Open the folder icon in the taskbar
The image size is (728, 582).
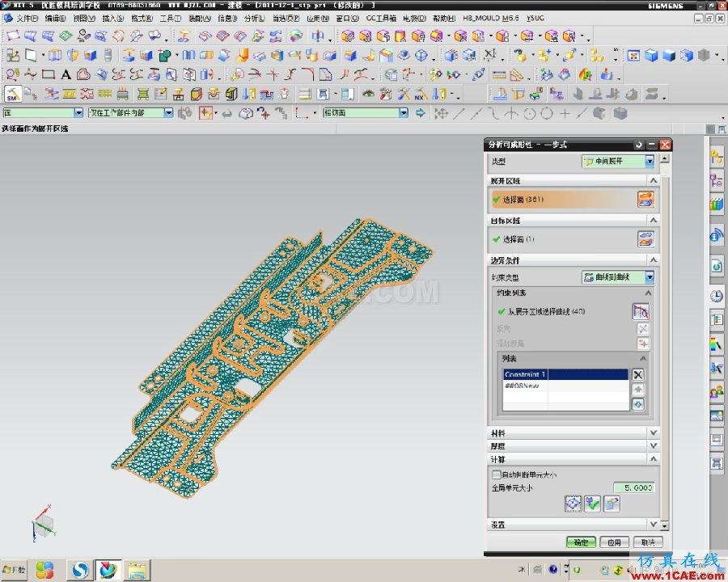pos(137,571)
